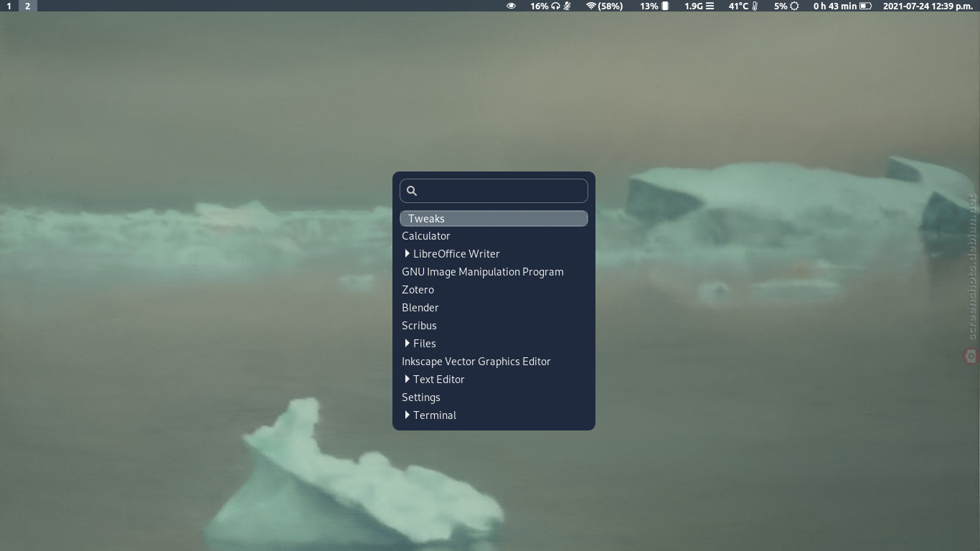Click the 13% CPU usage text

pyautogui.click(x=649, y=6)
